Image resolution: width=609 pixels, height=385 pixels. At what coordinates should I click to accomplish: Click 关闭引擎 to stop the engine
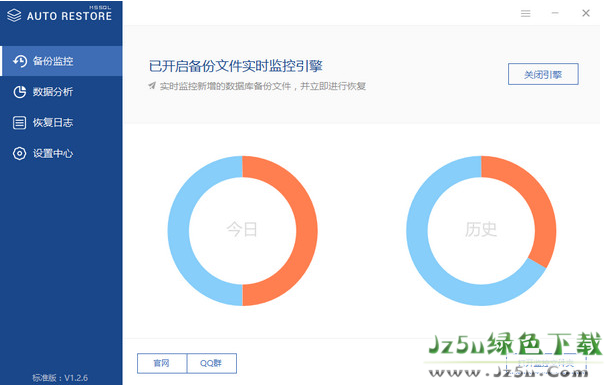[x=543, y=74]
